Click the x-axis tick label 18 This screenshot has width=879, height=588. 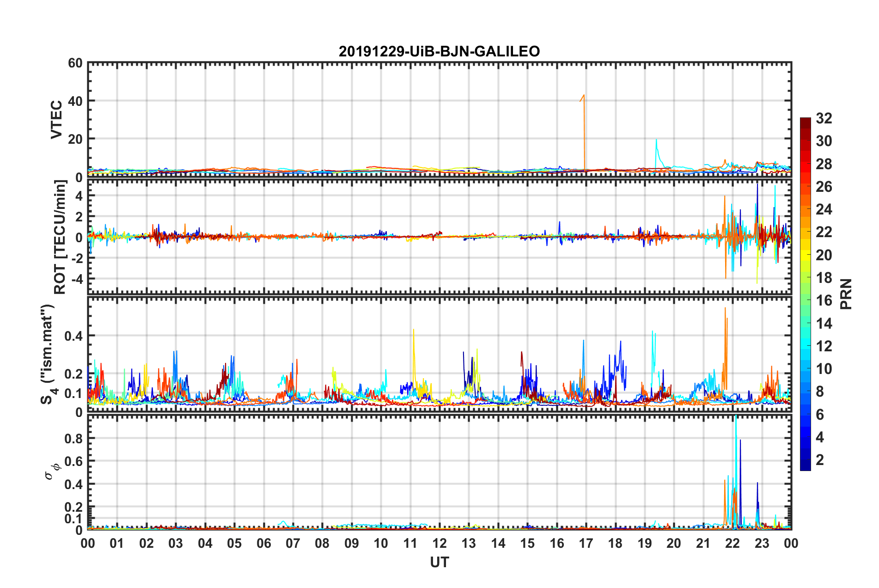(x=615, y=543)
